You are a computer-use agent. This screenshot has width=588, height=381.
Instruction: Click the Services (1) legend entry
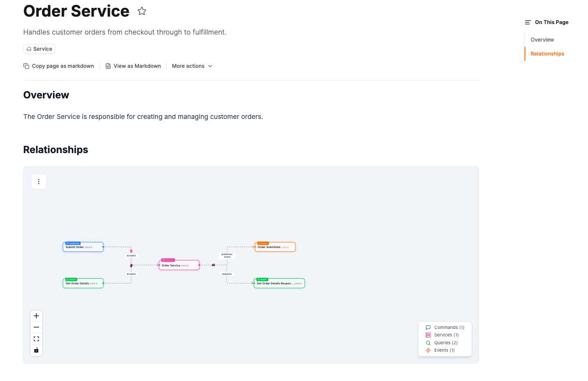tap(442, 335)
